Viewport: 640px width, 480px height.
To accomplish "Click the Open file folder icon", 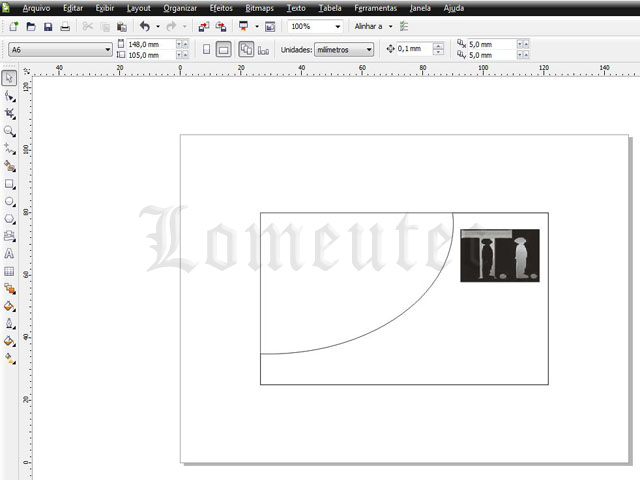I will coord(31,27).
